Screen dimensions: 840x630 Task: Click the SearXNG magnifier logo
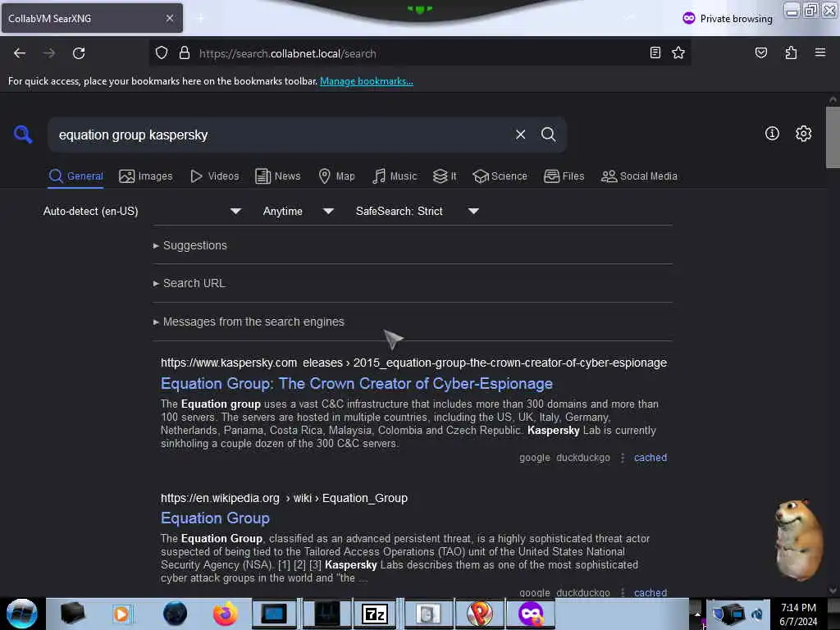pyautogui.click(x=22, y=134)
